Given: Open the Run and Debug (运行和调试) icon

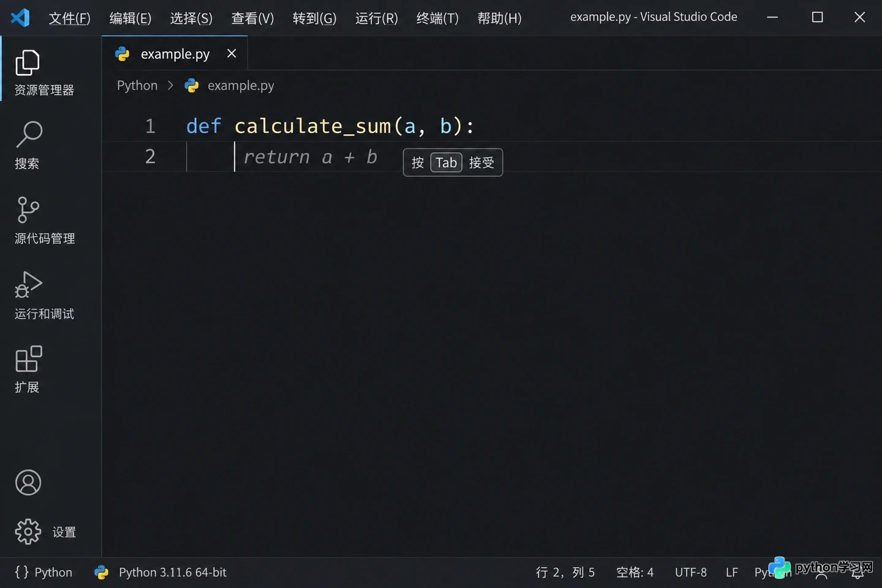Looking at the screenshot, I should pyautogui.click(x=28, y=284).
